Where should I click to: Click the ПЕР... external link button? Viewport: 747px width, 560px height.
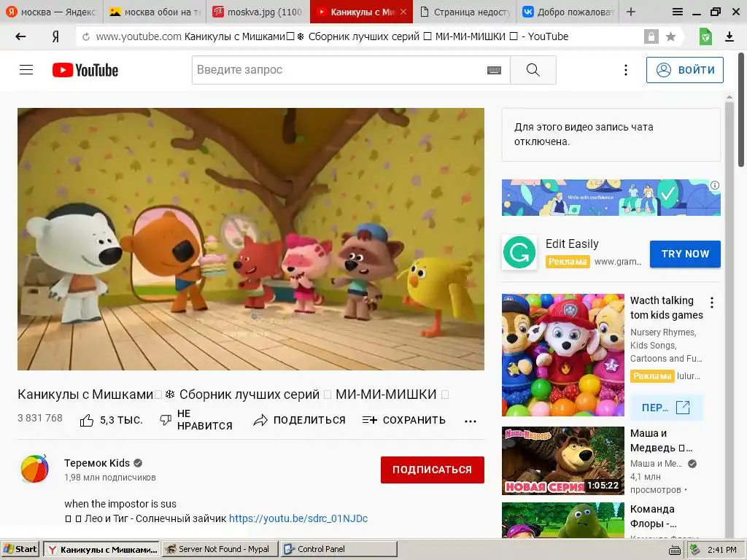tap(665, 408)
